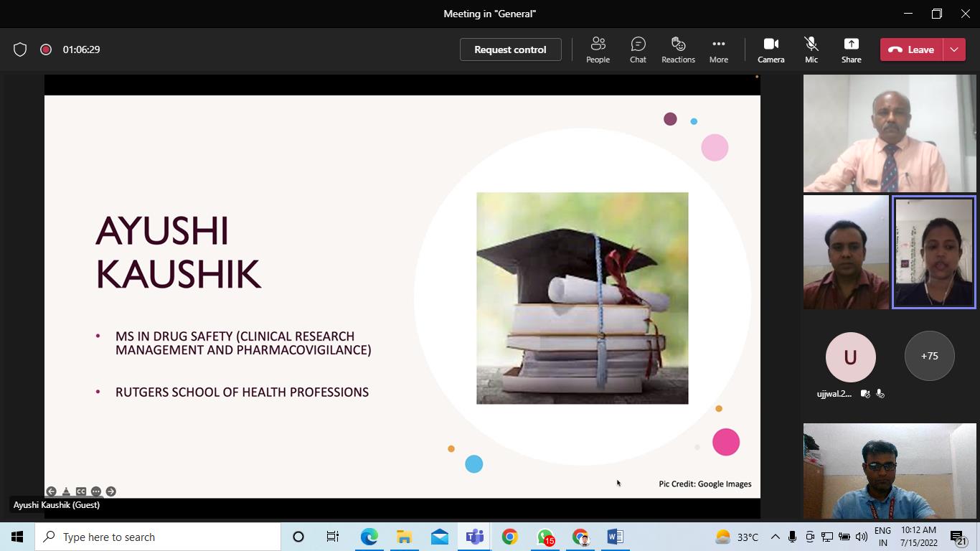The image size is (980, 551).
Task: Open the People participants panel
Action: point(598,50)
